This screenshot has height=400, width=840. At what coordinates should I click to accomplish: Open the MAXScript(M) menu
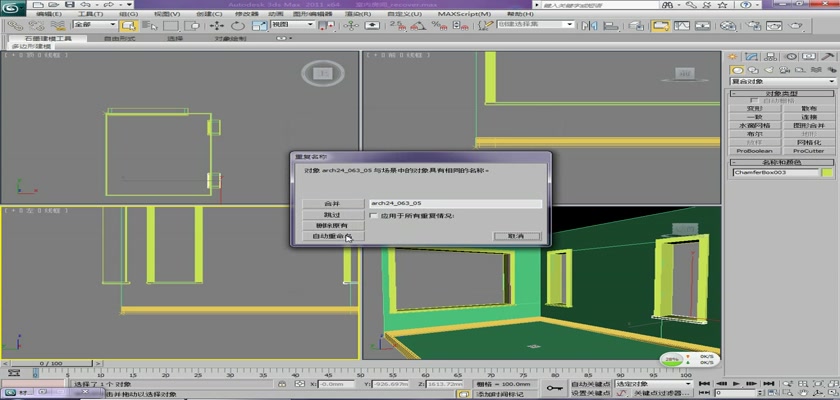pyautogui.click(x=464, y=14)
